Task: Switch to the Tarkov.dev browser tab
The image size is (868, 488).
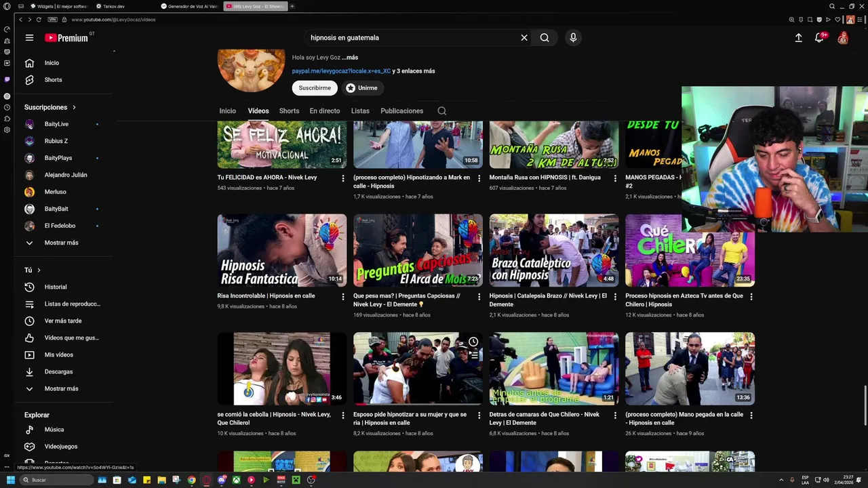Action: click(114, 6)
